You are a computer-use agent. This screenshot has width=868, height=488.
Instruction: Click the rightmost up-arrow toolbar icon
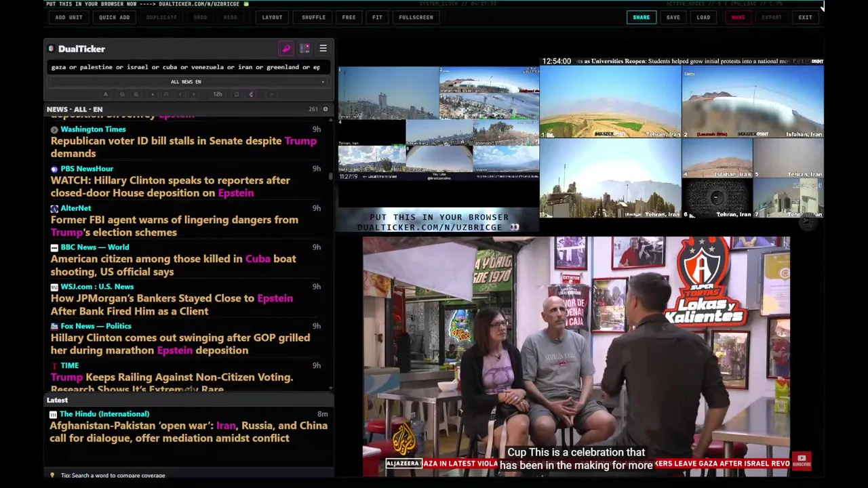[271, 94]
